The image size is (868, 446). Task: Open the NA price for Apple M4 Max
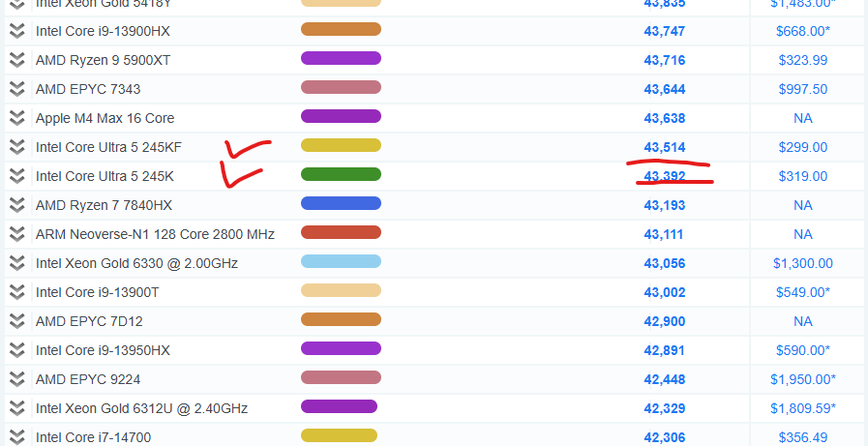point(802,118)
